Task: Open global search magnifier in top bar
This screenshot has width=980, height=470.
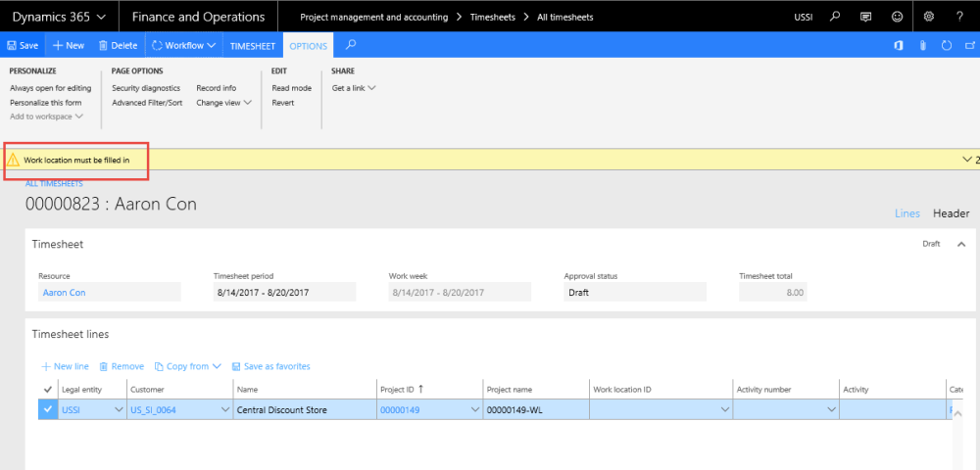Action: tap(834, 17)
